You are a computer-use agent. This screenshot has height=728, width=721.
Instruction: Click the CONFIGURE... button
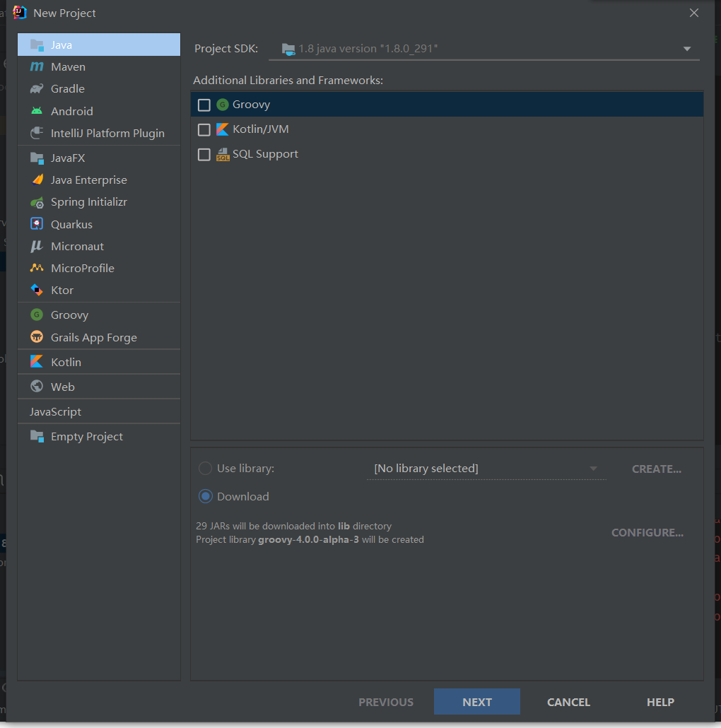click(x=647, y=532)
